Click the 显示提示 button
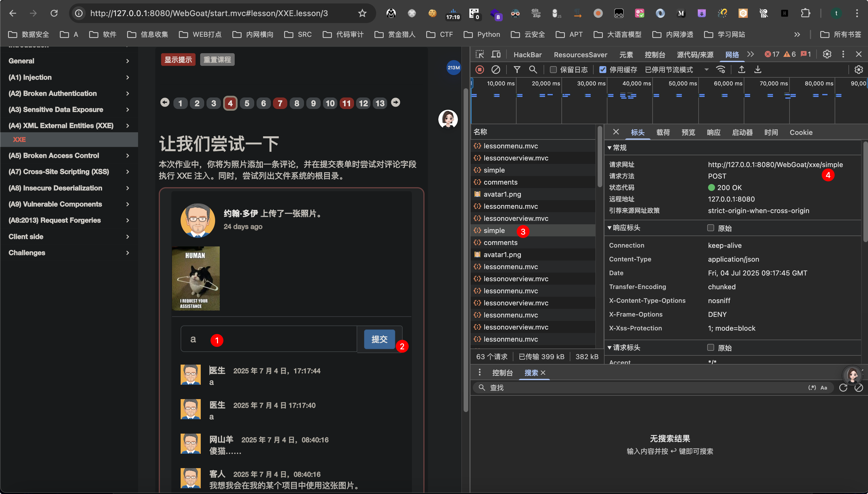Image resolution: width=868 pixels, height=494 pixels. tap(178, 60)
